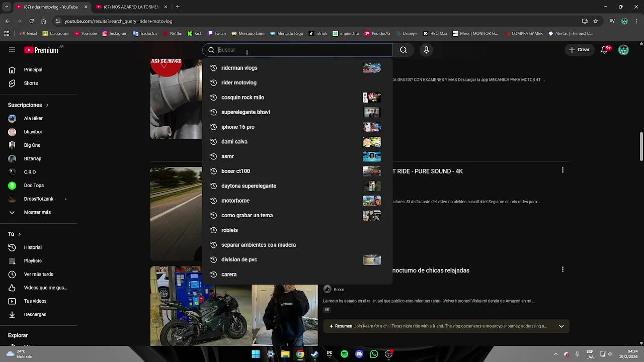644x362 pixels.
Task: Select suggestion 'rider motovlog'
Action: [297, 82]
